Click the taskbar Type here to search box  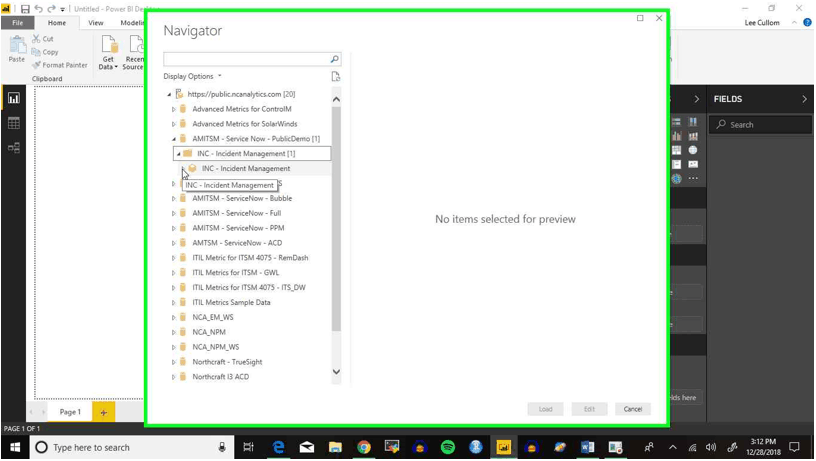[x=130, y=447]
